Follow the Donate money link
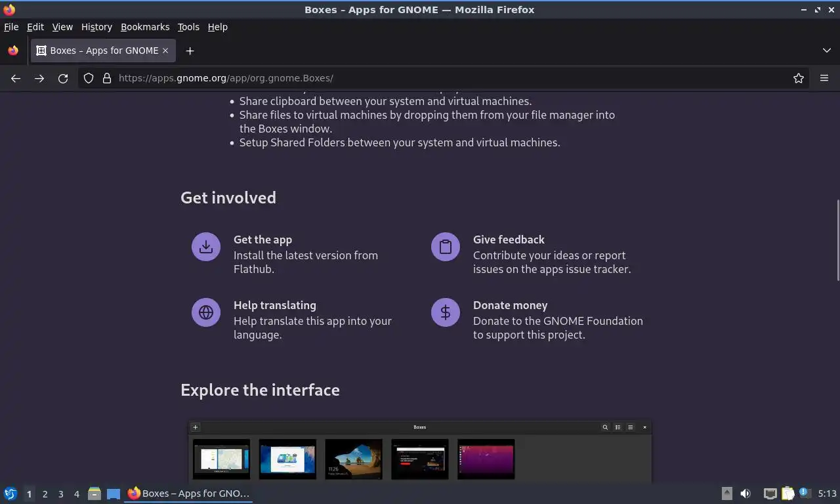The width and height of the screenshot is (840, 504). tap(510, 305)
